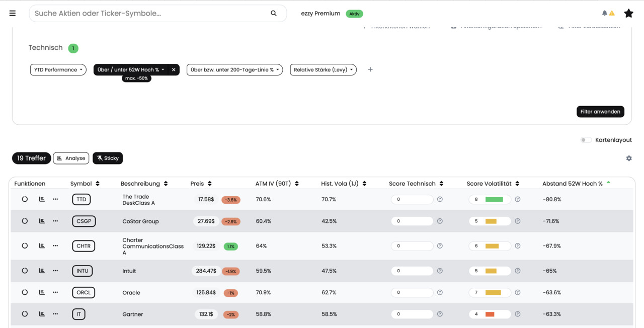Open three-dots menu for CSGP row

55,221
